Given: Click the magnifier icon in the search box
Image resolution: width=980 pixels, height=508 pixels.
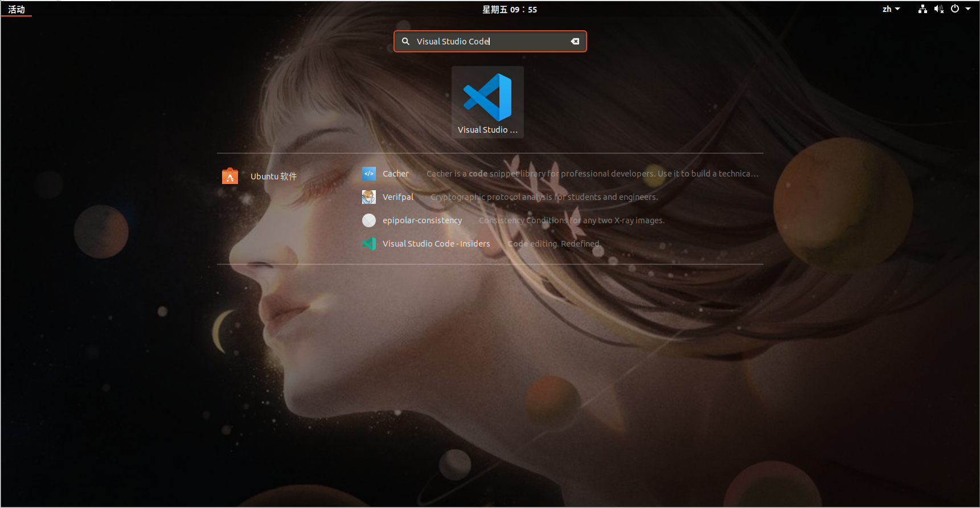Looking at the screenshot, I should [x=405, y=42].
